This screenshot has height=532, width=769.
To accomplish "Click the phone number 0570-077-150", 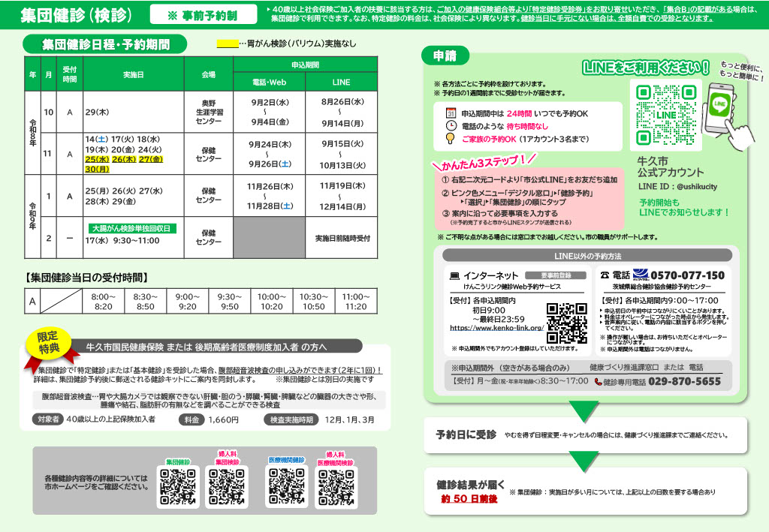I will (x=688, y=275).
